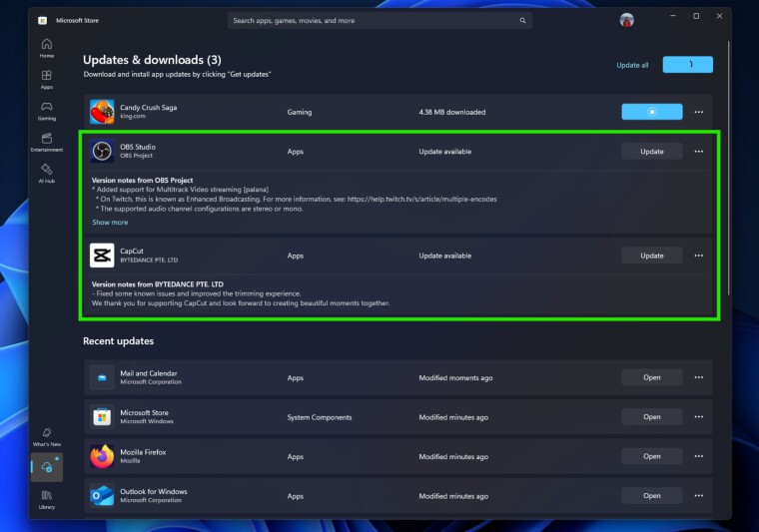Stop the Candy Crush Saga download
This screenshot has width=759, height=532.
652,112
